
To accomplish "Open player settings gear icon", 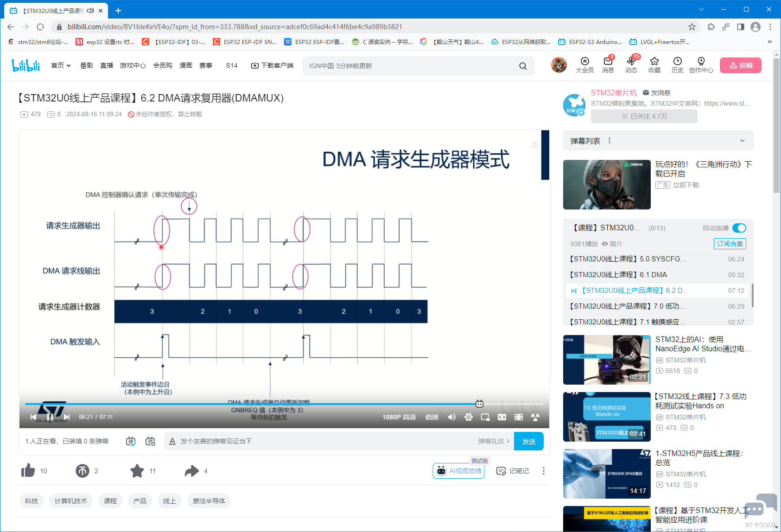I will (469, 417).
